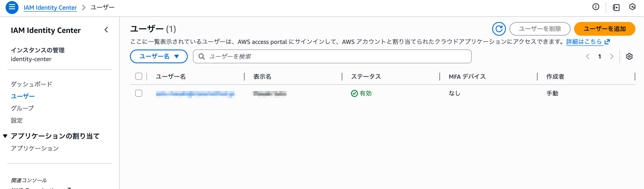Click the info icon in the top bar

tap(596, 7)
